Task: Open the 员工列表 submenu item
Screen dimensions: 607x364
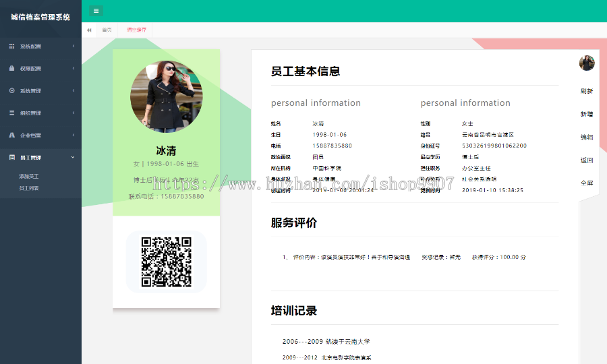Action: 28,188
